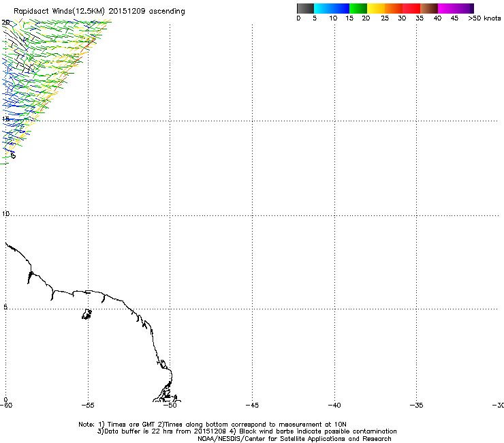Click the small island outline below wind barbs
This screenshot has width=504, height=443.
coord(13,155)
